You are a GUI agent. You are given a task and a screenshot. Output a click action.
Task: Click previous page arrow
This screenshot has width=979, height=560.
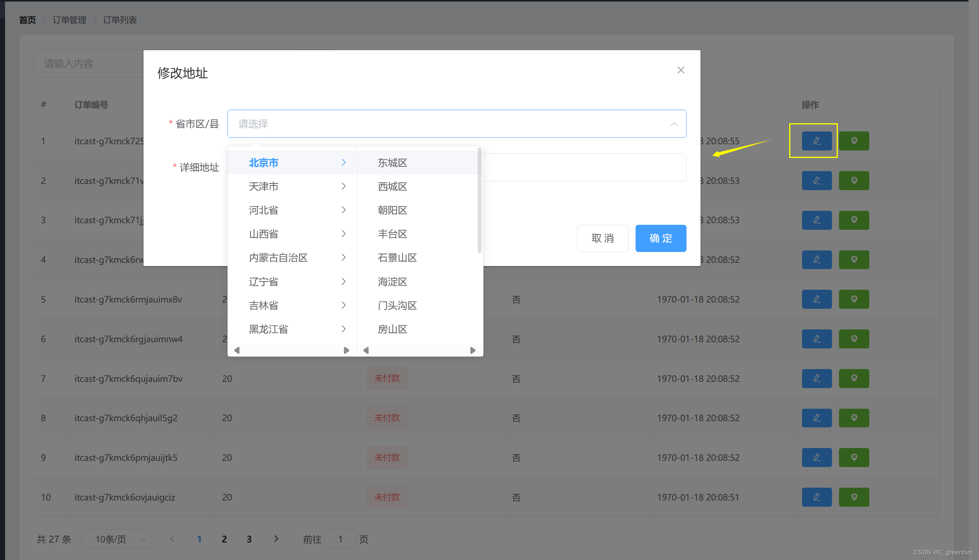pyautogui.click(x=172, y=539)
